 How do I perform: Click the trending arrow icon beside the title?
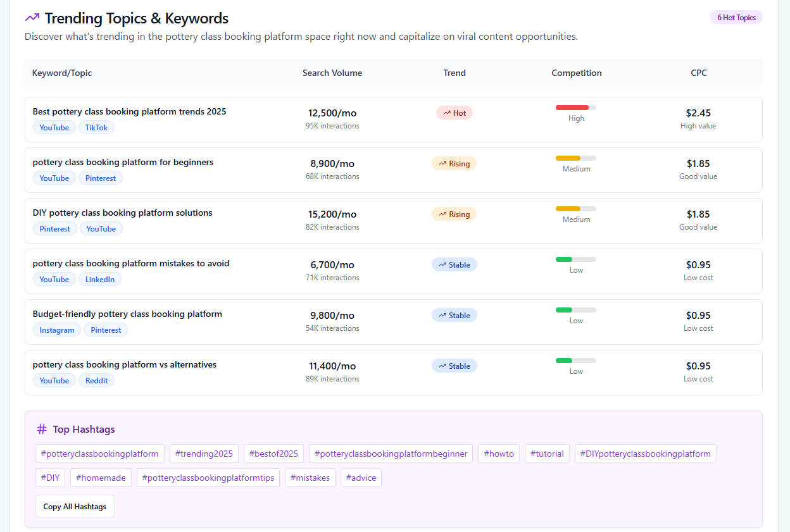click(32, 18)
